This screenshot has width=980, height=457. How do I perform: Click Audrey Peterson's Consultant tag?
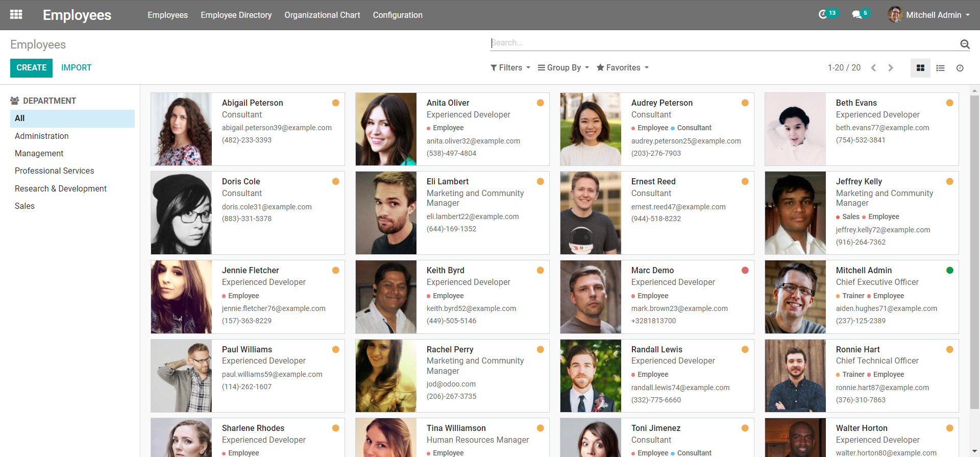(x=691, y=128)
